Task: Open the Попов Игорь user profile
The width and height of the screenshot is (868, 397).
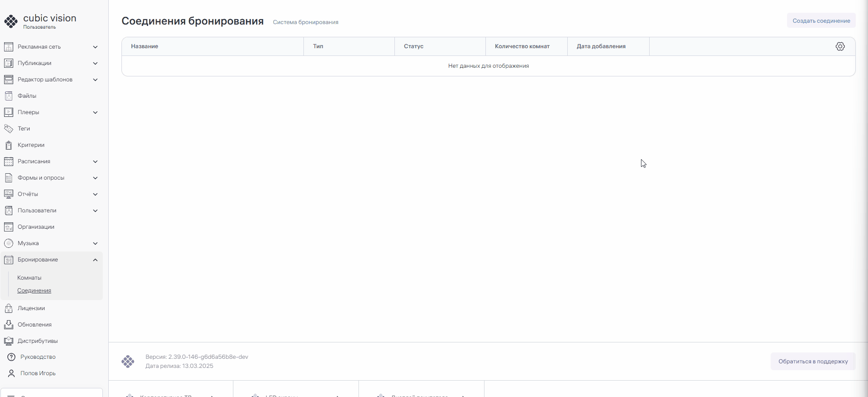Action: click(x=38, y=373)
